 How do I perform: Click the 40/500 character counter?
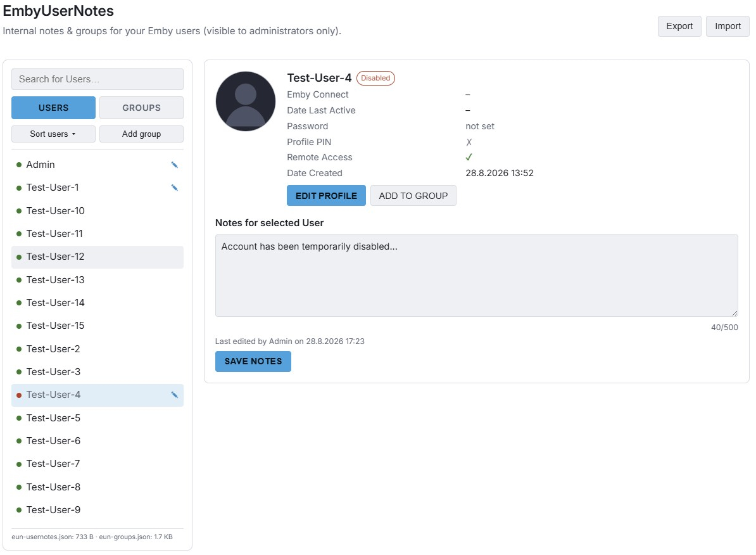tap(724, 327)
